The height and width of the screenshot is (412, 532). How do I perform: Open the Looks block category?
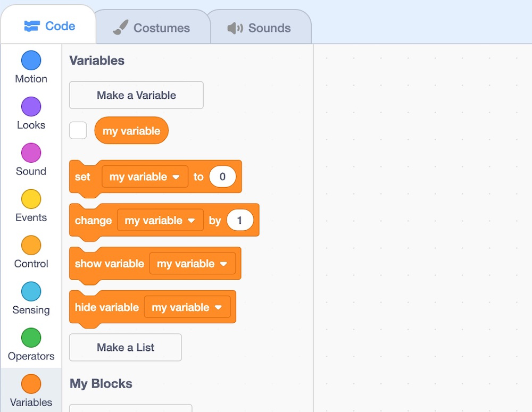31,107
